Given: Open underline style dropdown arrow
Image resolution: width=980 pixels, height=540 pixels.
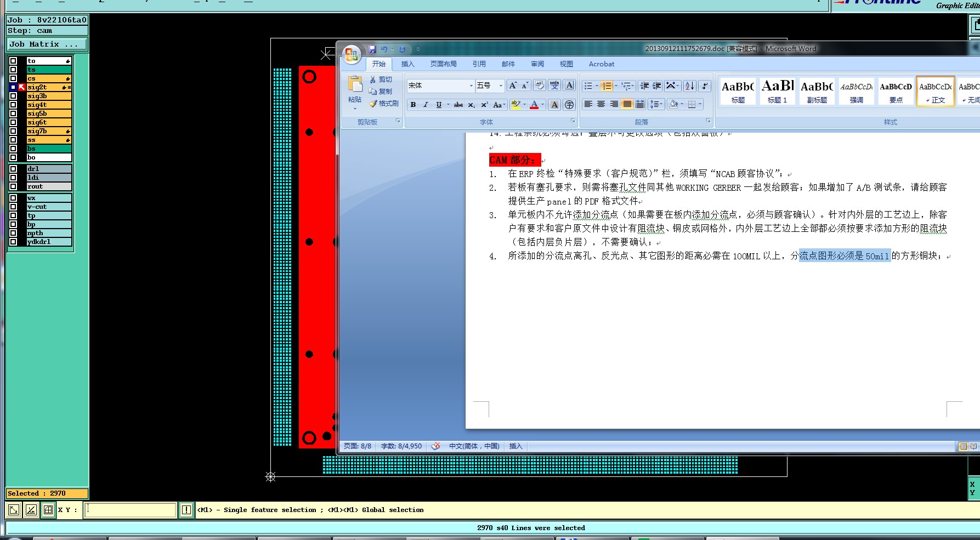Looking at the screenshot, I should [x=448, y=105].
